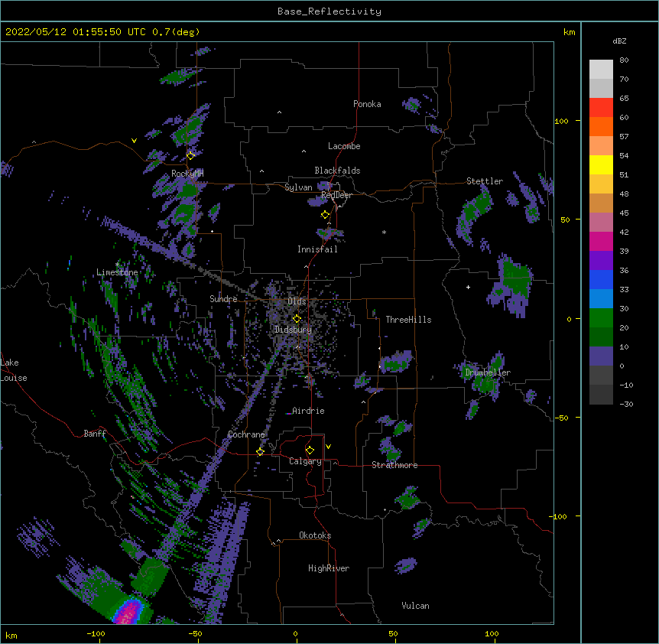
Task: Click the Airdrie city label
Action: [x=308, y=411]
